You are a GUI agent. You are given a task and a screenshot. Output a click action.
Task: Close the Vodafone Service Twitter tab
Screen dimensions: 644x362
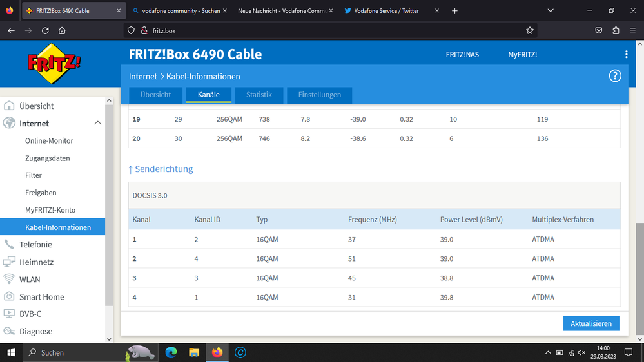(x=437, y=11)
